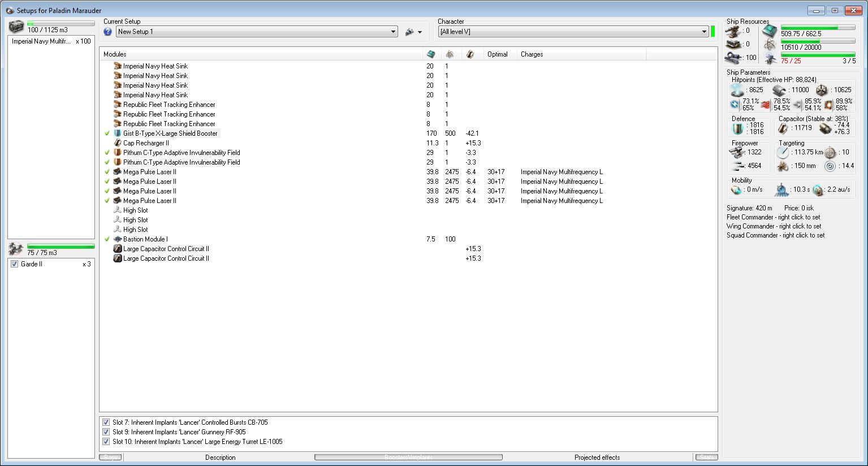This screenshot has height=466, width=868.
Task: Click the Modules column header
Action: 262,54
